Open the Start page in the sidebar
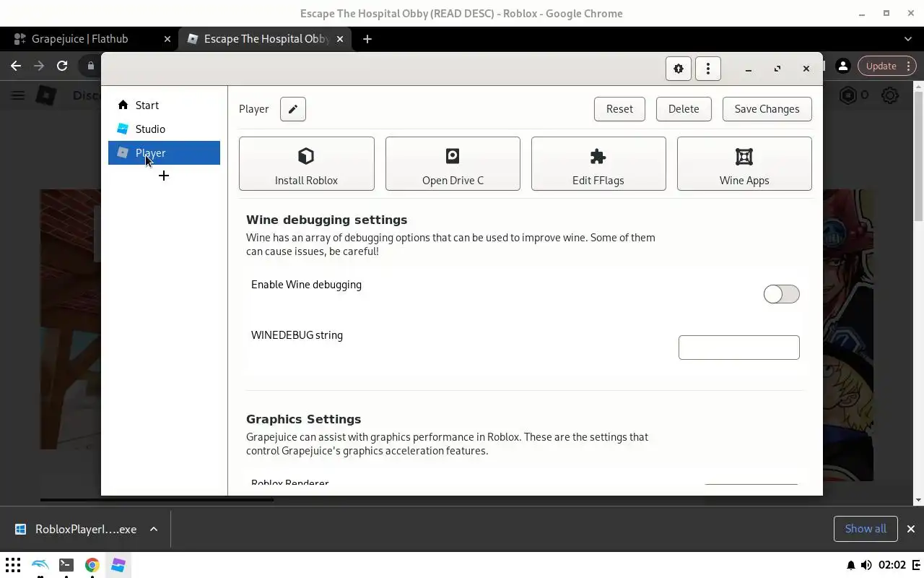This screenshot has width=924, height=578. coord(164,105)
